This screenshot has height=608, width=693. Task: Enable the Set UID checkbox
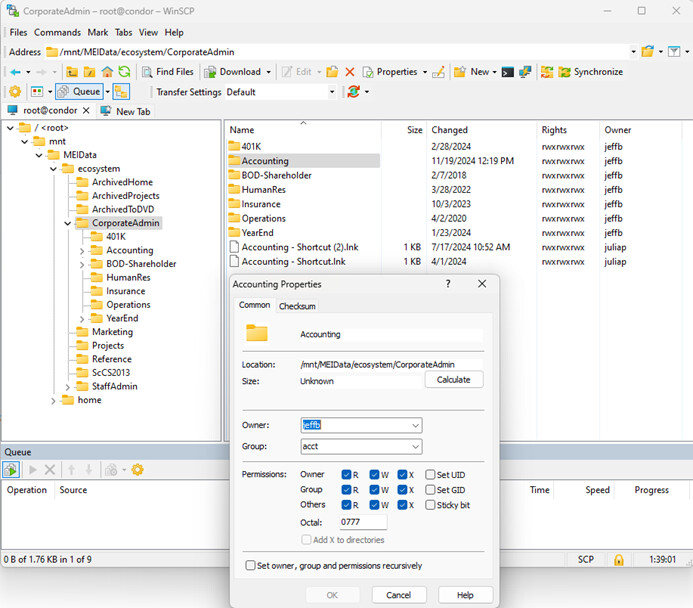point(430,475)
